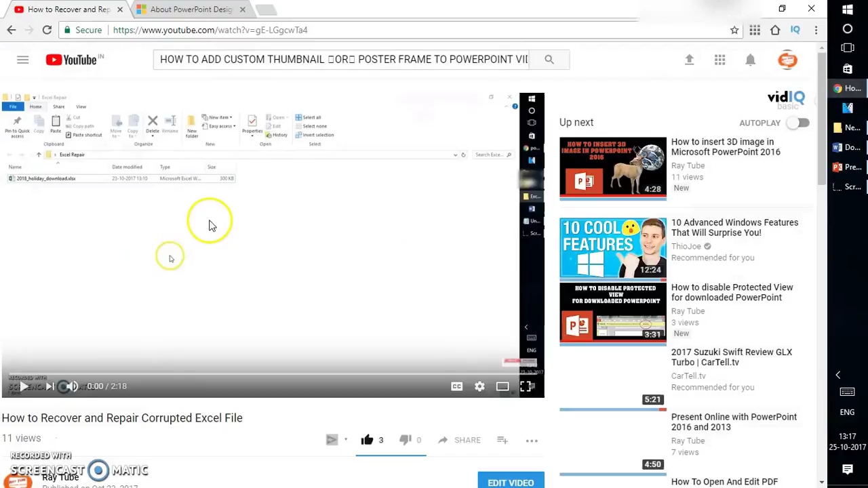Screen dimensions: 868x488
Task: Open the touch keyboard tray icon
Action: pos(847,392)
